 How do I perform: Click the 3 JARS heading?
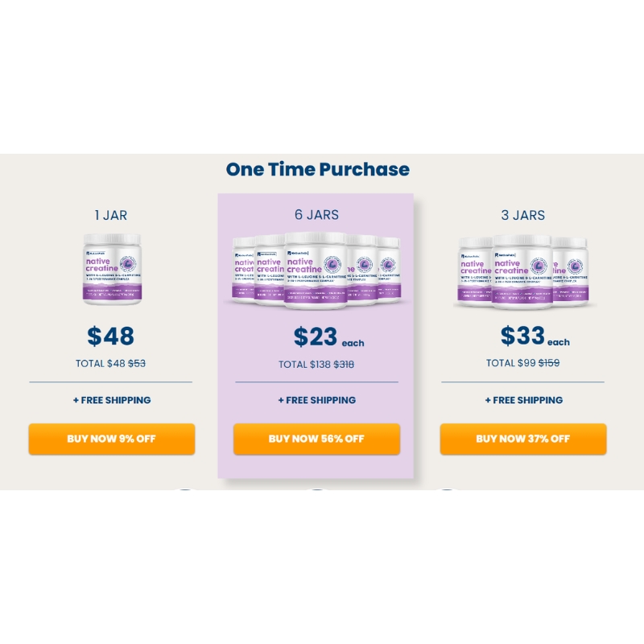(x=522, y=215)
